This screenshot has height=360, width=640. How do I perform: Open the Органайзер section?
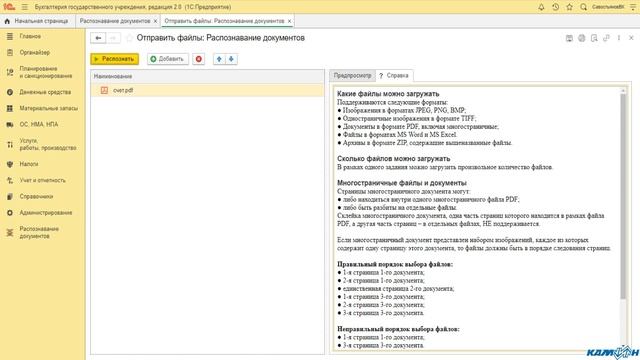[35, 53]
